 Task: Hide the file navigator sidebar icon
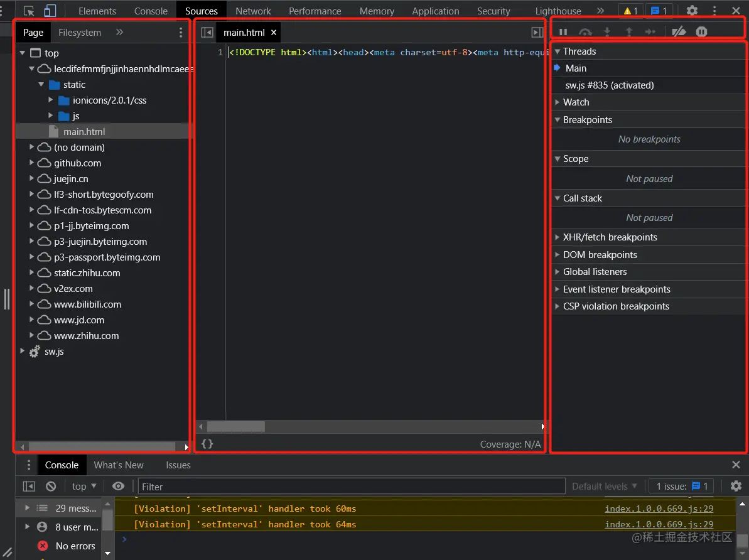(207, 32)
